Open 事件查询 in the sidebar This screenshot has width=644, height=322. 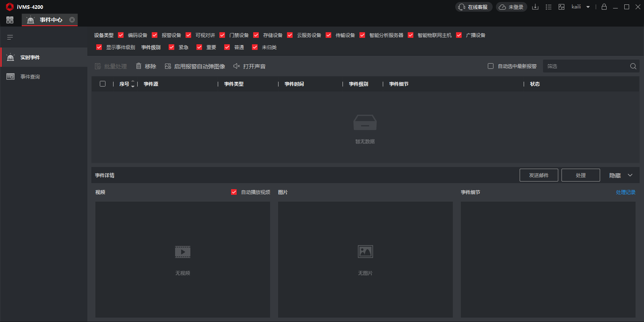tap(30, 77)
